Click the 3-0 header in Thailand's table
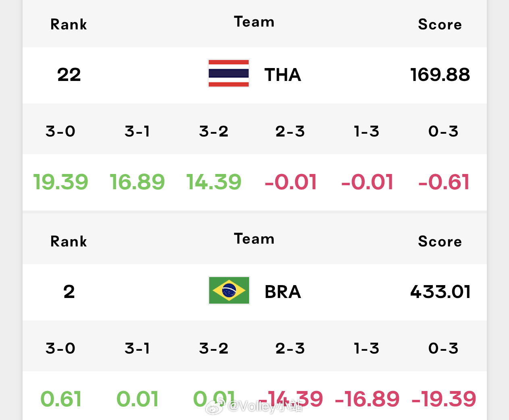The image size is (509, 420). 60,131
